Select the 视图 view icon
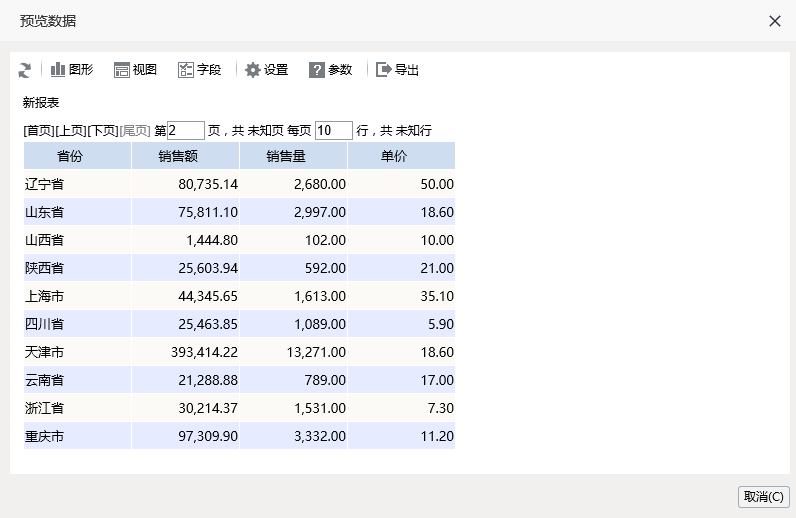Viewport: 796px width, 518px height. pyautogui.click(x=122, y=70)
